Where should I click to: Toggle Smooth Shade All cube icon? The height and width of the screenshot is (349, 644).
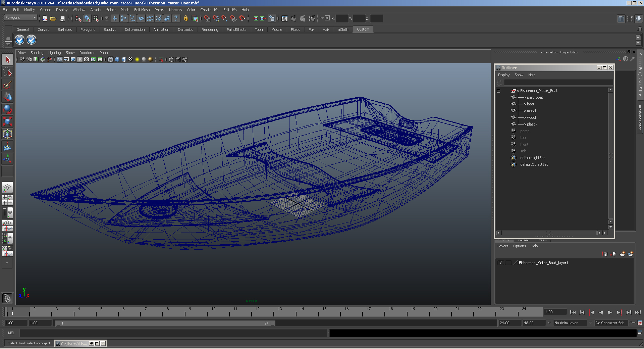pos(117,59)
